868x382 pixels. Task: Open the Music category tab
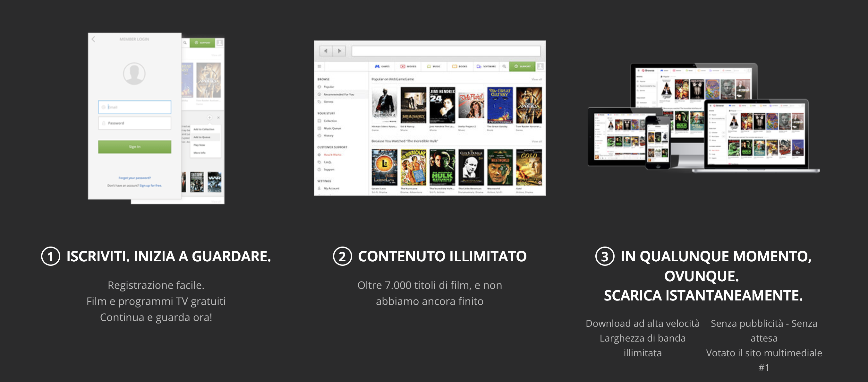pos(433,66)
